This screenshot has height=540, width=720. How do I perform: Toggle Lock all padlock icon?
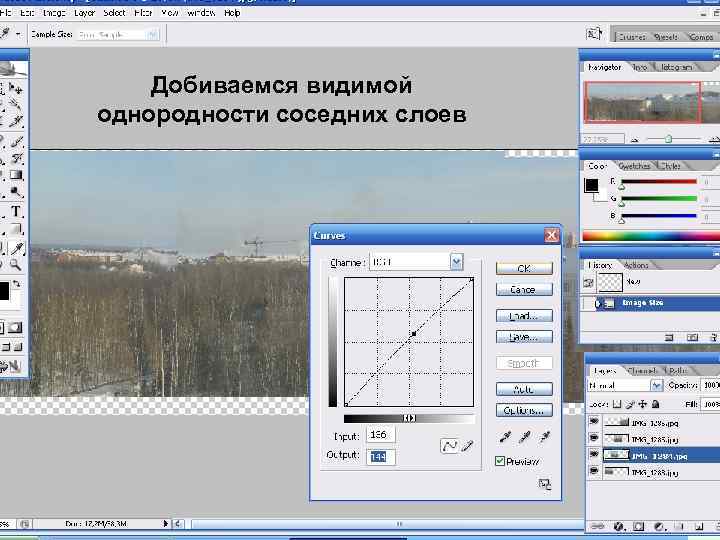[x=656, y=404]
